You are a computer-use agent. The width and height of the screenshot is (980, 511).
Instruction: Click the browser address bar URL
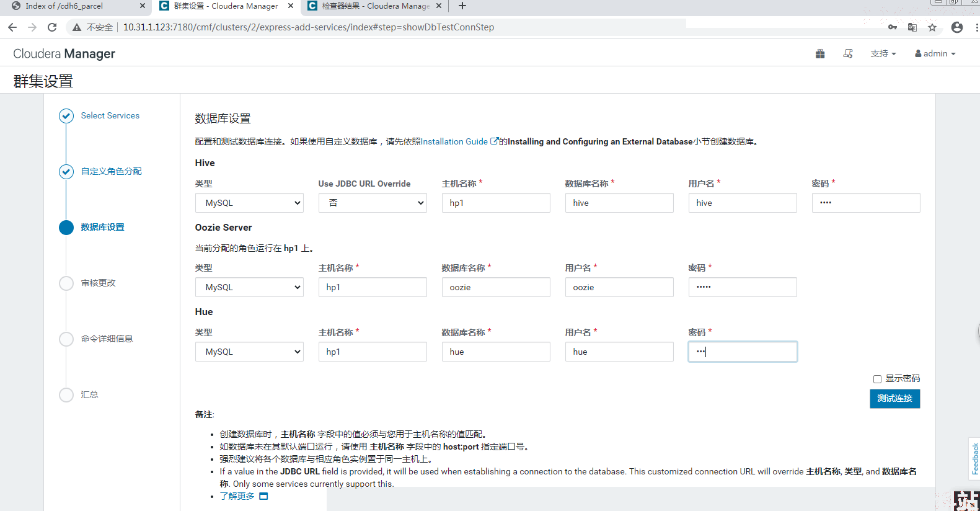pyautogui.click(x=309, y=27)
